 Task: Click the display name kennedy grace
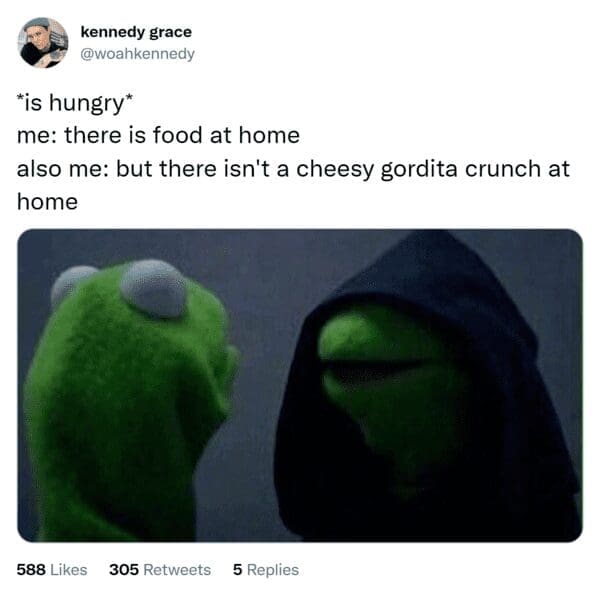(x=136, y=32)
